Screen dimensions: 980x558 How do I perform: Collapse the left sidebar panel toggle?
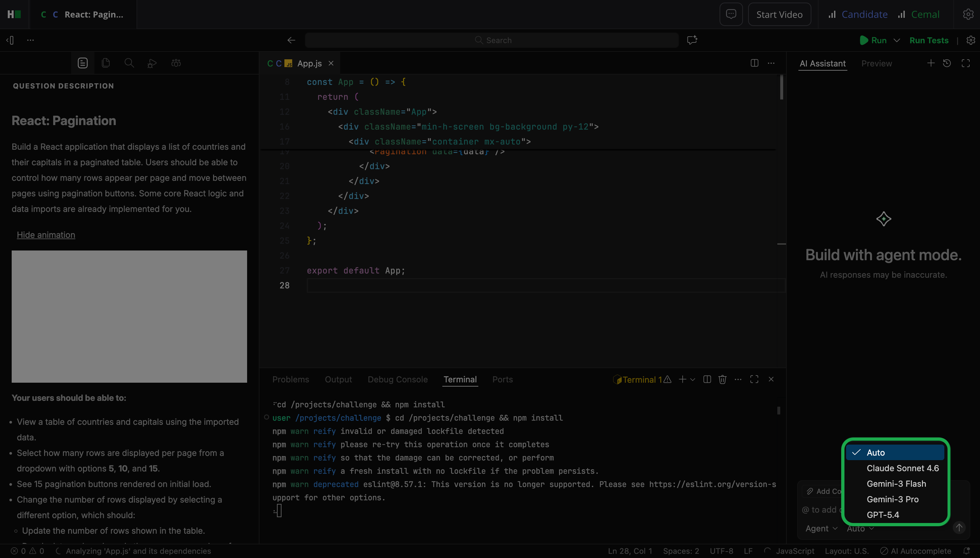[x=10, y=40]
